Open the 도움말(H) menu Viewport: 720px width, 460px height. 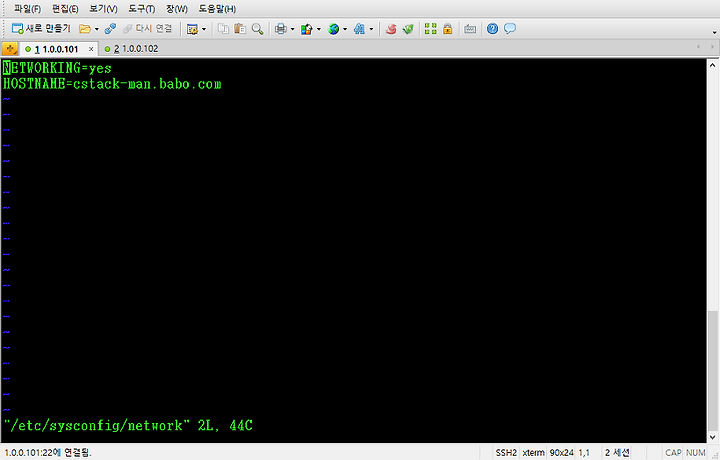[x=217, y=9]
